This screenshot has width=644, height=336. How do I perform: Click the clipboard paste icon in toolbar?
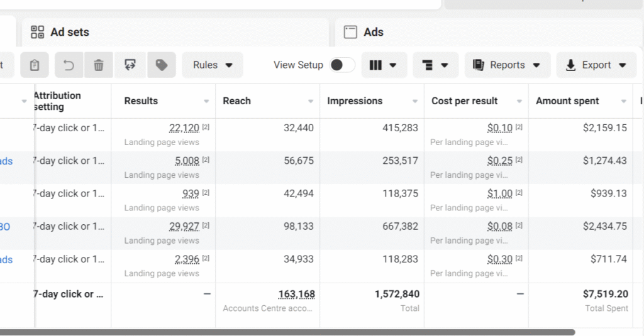(x=35, y=65)
